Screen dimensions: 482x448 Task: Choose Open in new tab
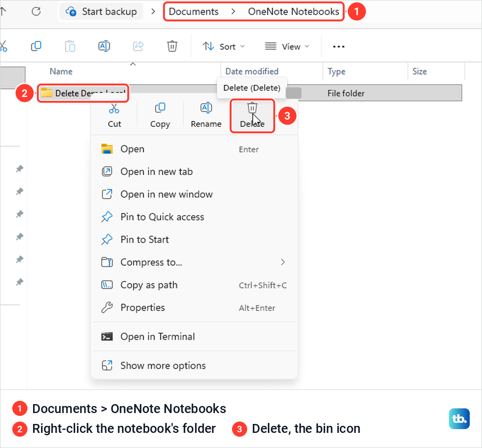click(194, 172)
